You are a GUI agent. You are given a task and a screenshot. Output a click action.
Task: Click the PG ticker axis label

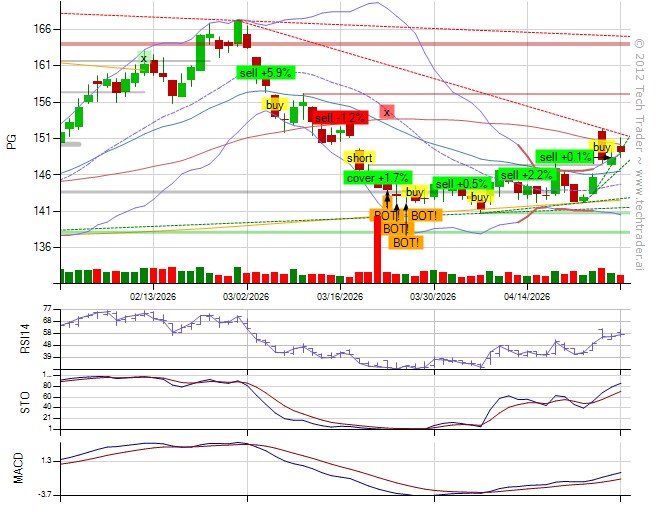[12, 141]
